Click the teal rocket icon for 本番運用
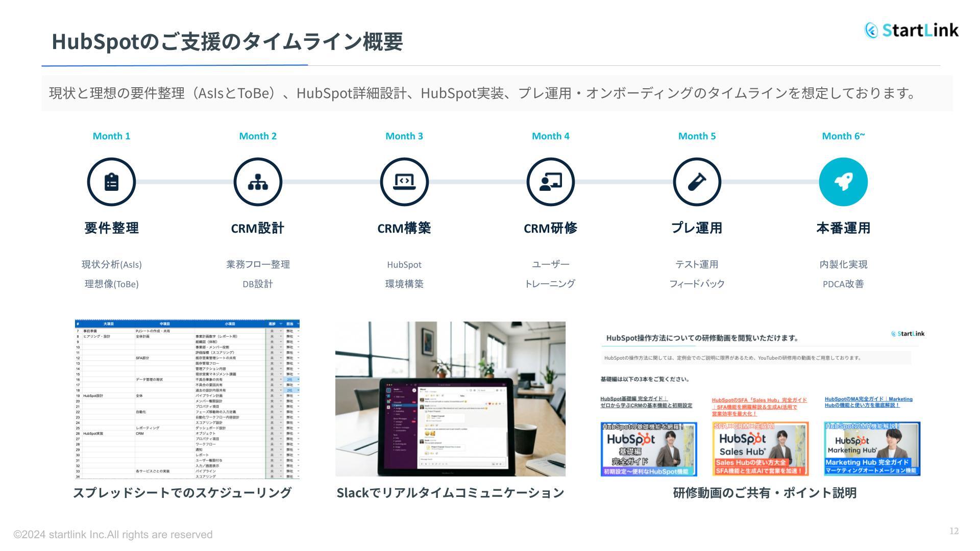 [843, 181]
